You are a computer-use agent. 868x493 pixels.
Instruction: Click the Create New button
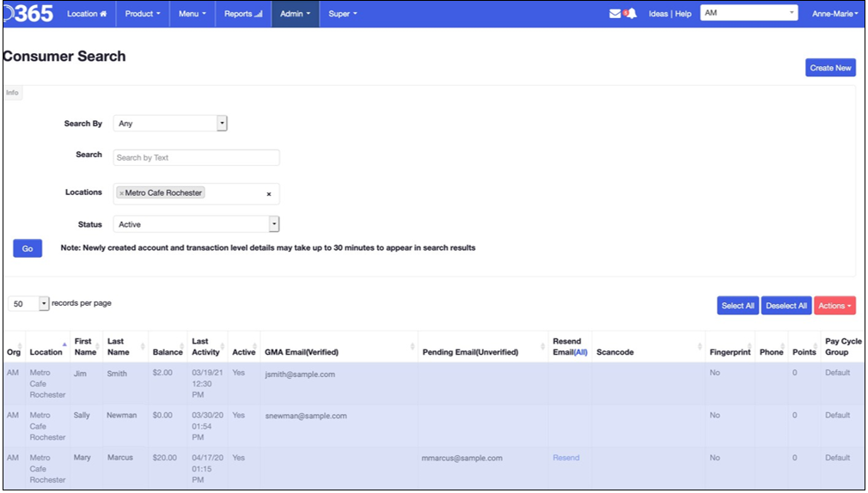pyautogui.click(x=830, y=68)
